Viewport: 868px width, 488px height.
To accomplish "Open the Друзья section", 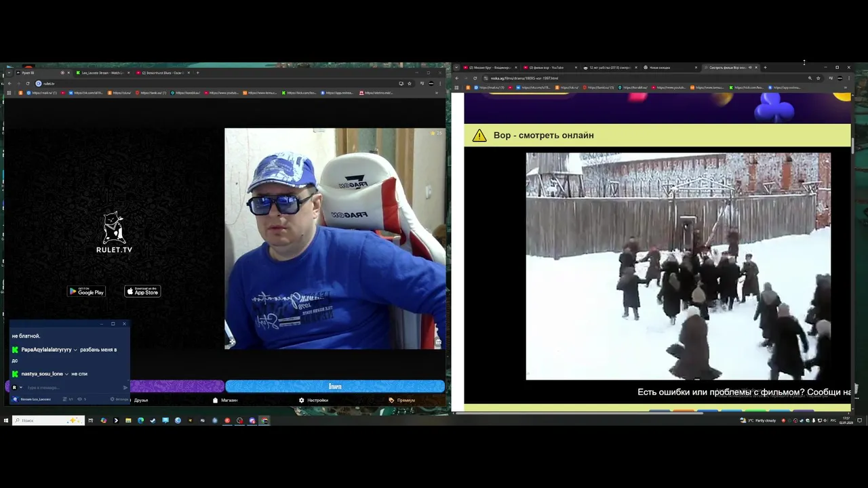I will (x=140, y=400).
